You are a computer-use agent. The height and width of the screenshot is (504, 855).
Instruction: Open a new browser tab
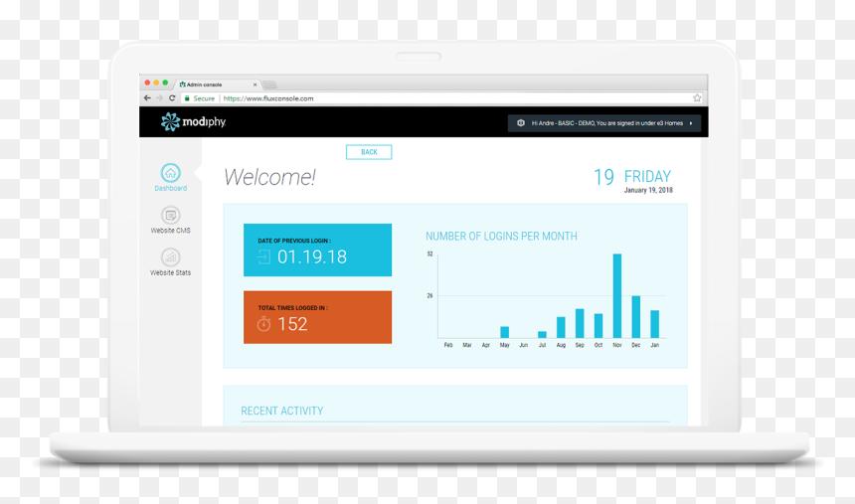coord(269,84)
